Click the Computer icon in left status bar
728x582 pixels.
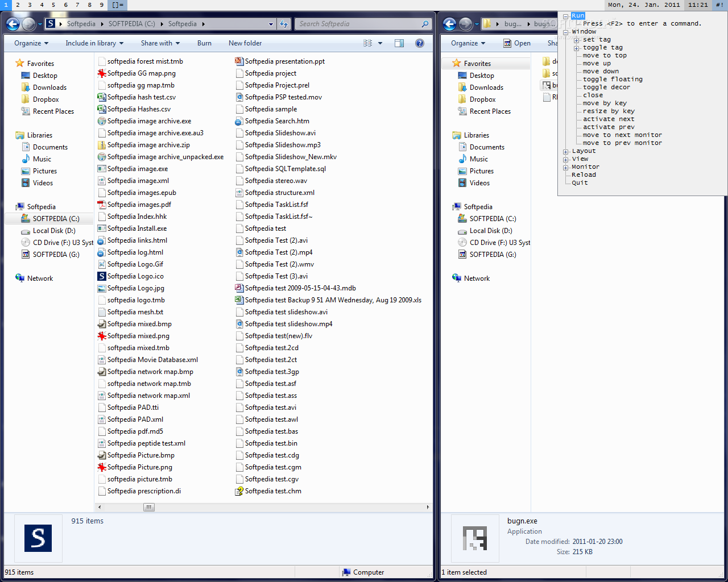346,572
